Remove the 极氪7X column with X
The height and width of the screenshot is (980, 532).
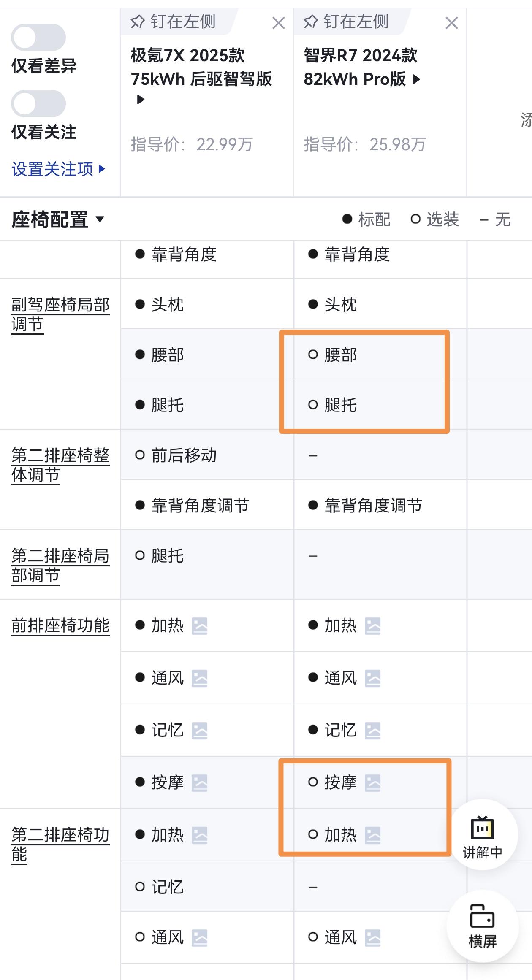click(x=279, y=23)
